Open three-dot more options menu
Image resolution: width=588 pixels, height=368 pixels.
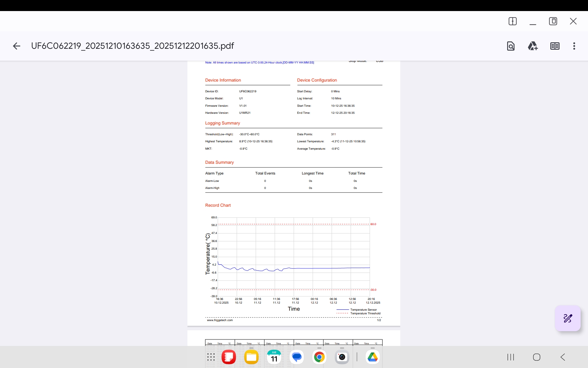tap(574, 46)
